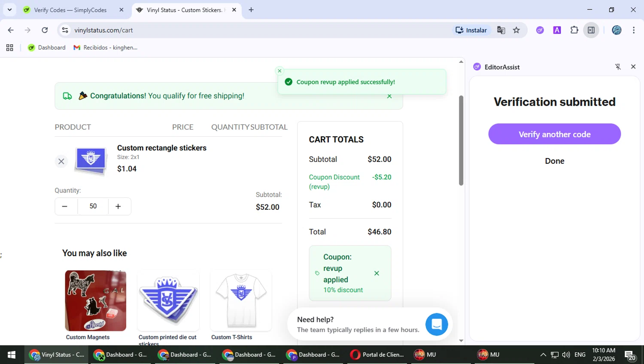644x364 pixels.
Task: Open the Portal de Clien... Opera taskbar window
Action: (x=378, y=355)
